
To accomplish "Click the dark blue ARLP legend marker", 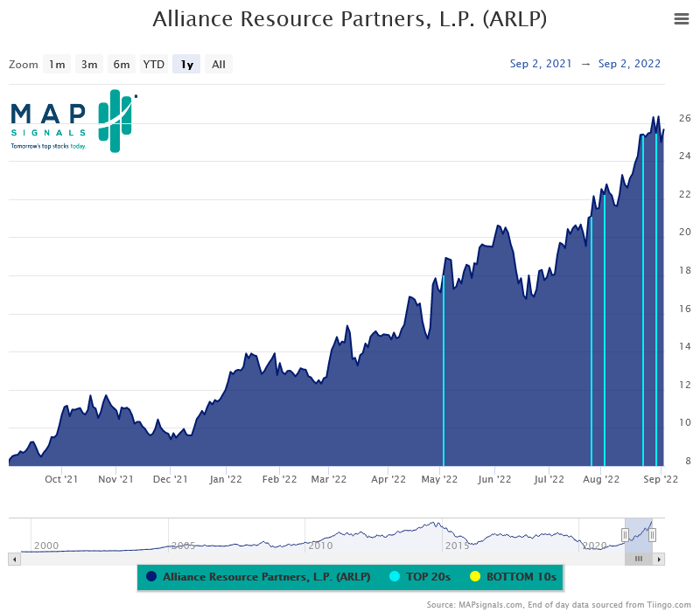I will [151, 577].
